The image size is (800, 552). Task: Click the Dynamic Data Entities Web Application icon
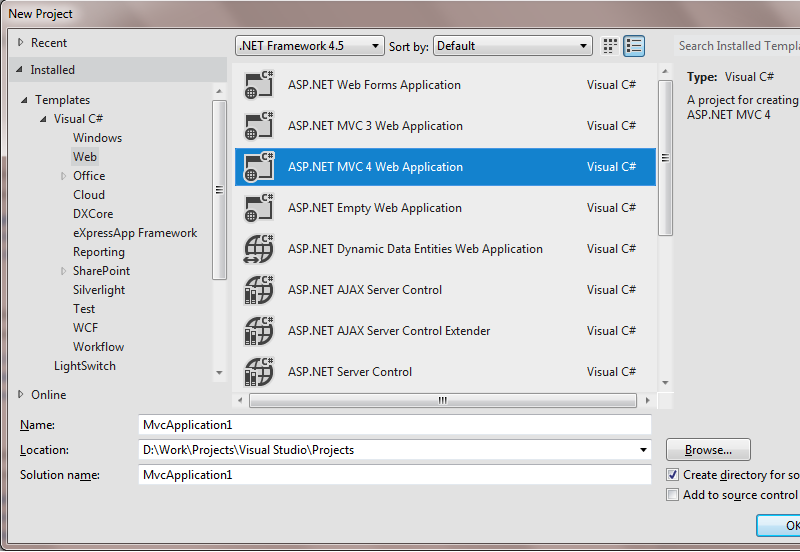pos(259,249)
